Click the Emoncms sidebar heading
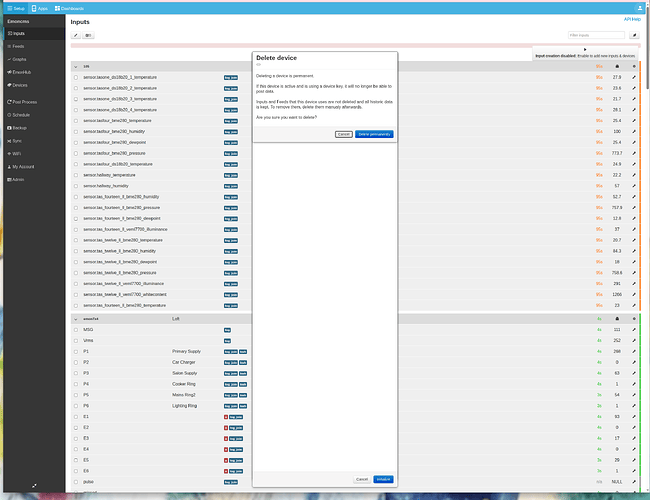This screenshot has height=500, width=650. pos(18,21)
